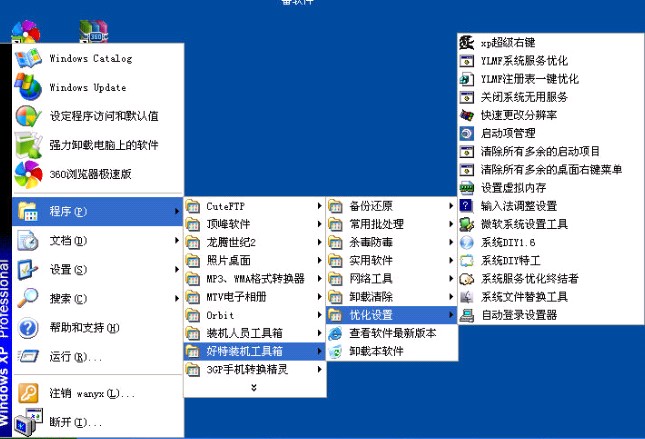
Task: Open 360浏览器极速版 from Start menu
Action: coord(90,173)
